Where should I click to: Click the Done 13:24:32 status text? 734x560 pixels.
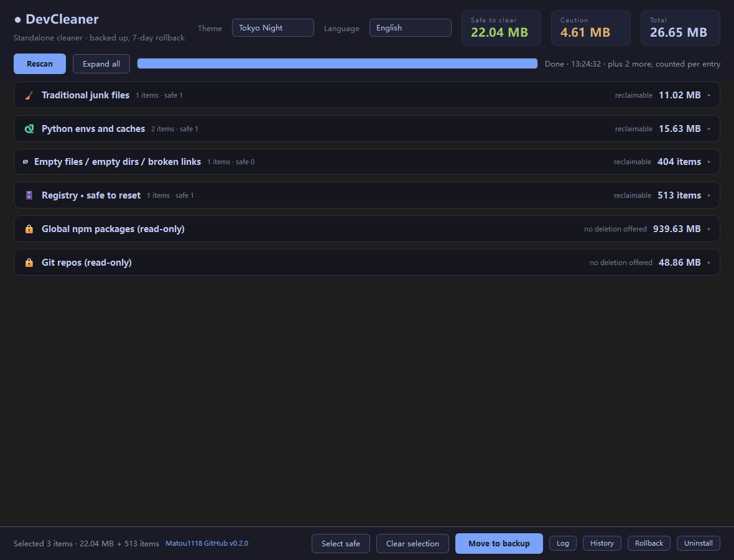point(633,63)
